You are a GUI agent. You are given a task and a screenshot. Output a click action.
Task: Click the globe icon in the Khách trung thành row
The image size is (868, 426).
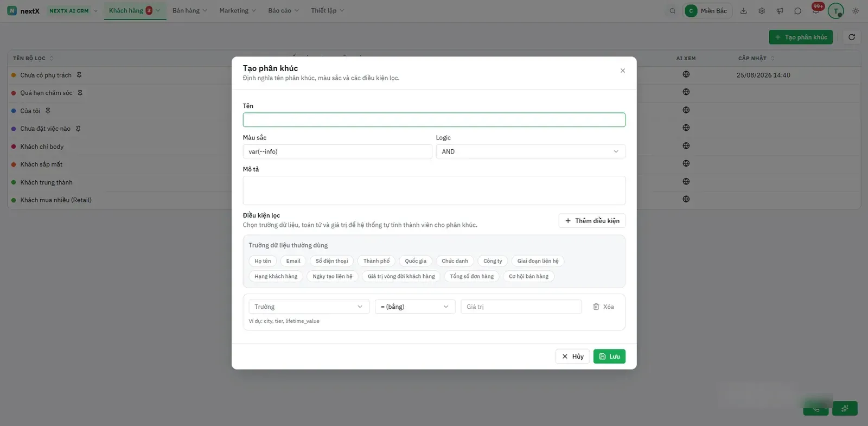pyautogui.click(x=686, y=181)
